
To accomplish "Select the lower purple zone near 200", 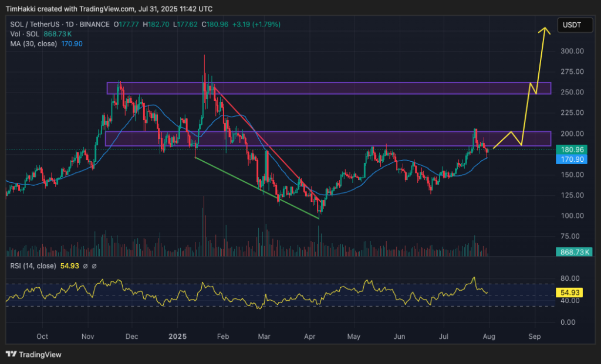I will click(x=329, y=138).
